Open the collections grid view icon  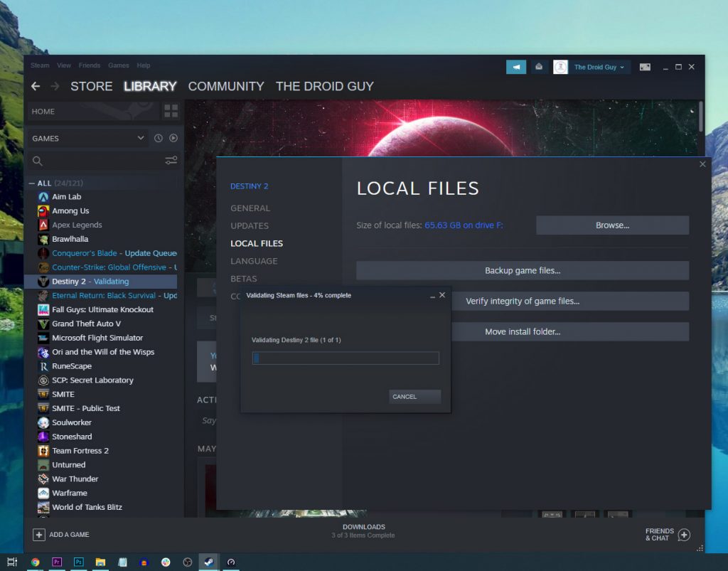pos(171,111)
